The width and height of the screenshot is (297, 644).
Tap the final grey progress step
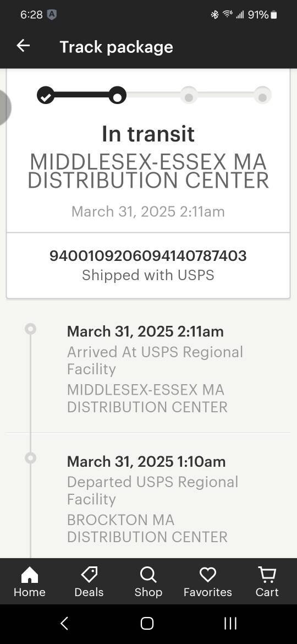262,96
